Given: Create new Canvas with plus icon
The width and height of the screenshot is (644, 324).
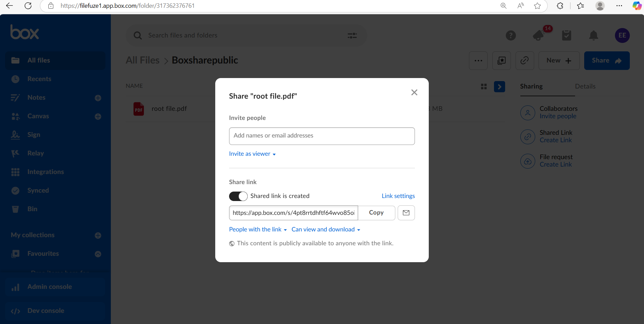Looking at the screenshot, I should click(x=98, y=117).
